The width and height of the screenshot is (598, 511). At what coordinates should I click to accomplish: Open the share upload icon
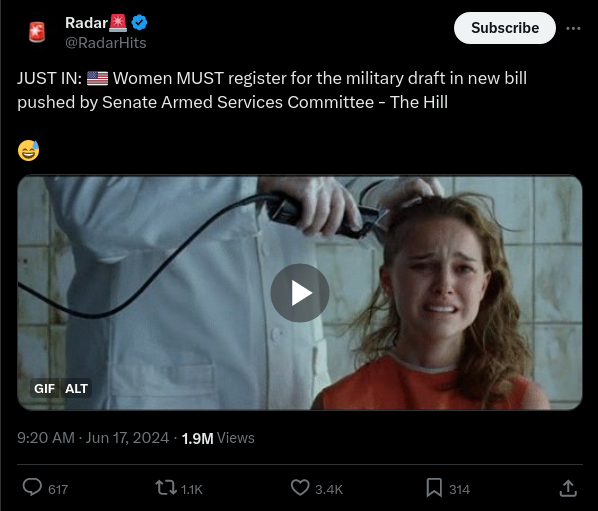point(568,488)
